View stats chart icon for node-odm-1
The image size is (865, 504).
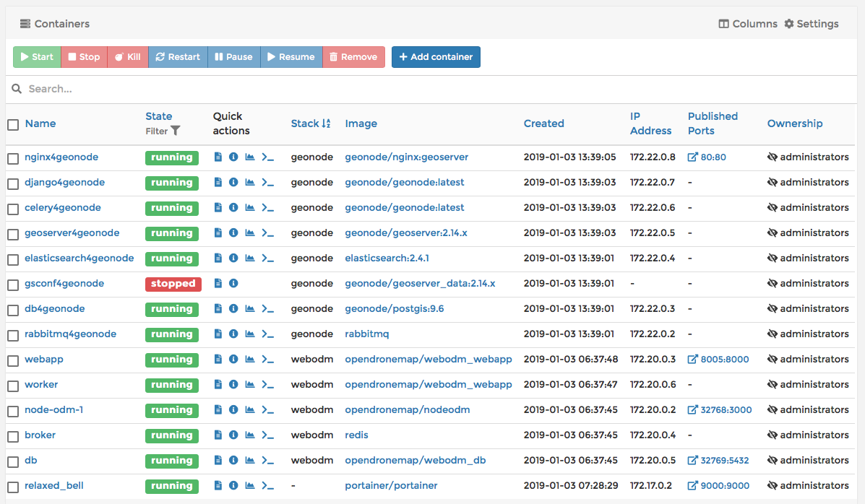pyautogui.click(x=250, y=409)
